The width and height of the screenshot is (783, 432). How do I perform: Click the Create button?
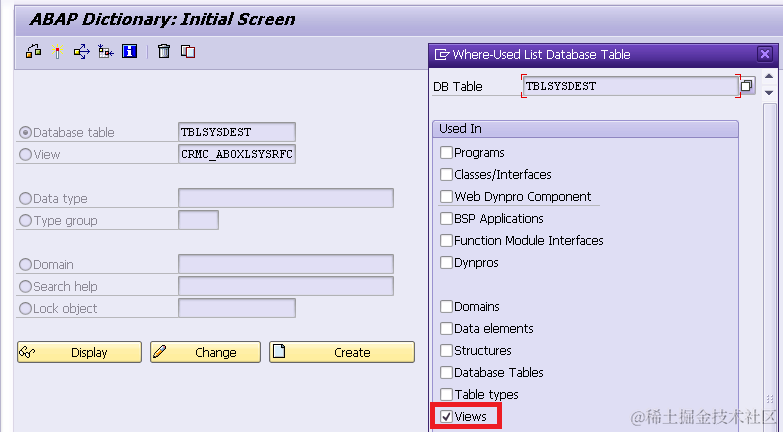(342, 352)
